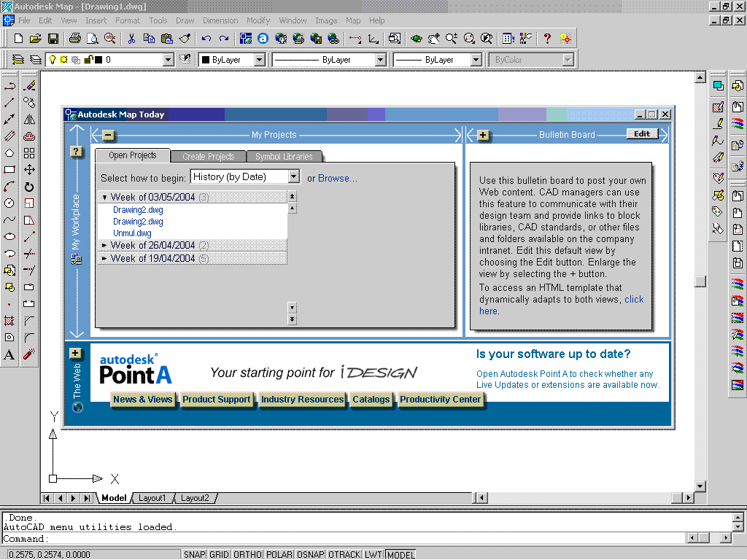
Task: Toggle POLAR tracking in status bar
Action: tap(279, 555)
